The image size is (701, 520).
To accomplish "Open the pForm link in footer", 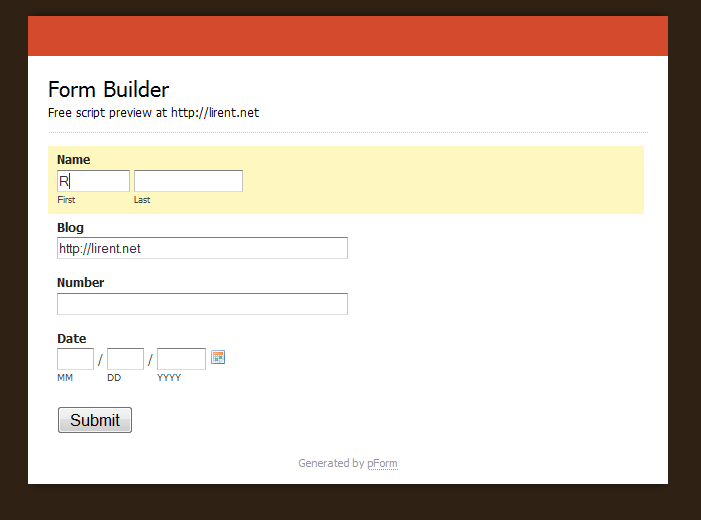I will coord(382,463).
